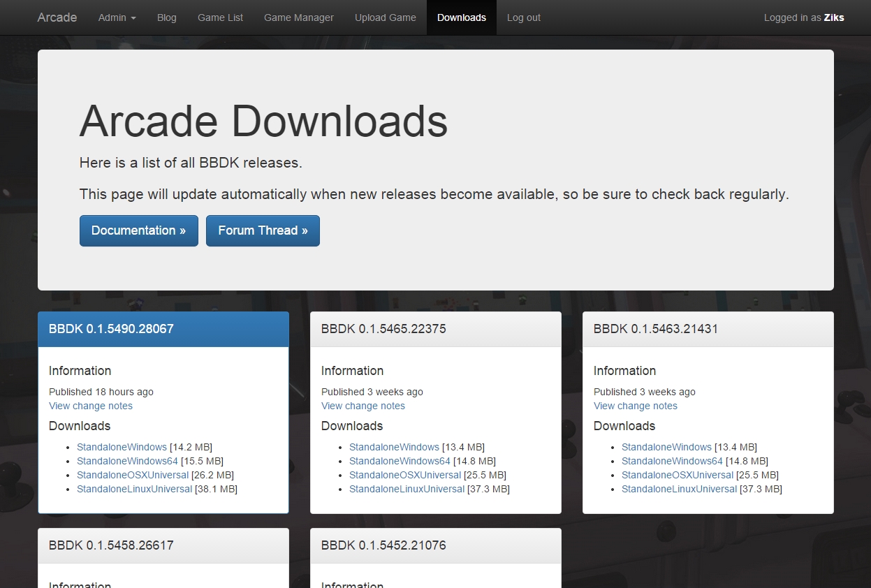Viewport: 871px width, 588px height.
Task: Open the Game Manager page
Action: tap(299, 17)
